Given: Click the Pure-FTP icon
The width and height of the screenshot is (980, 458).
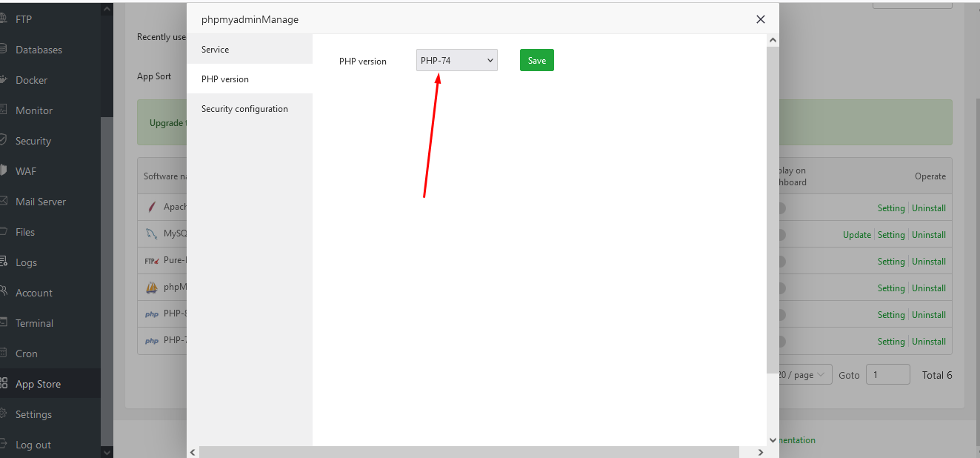Looking at the screenshot, I should (x=152, y=261).
